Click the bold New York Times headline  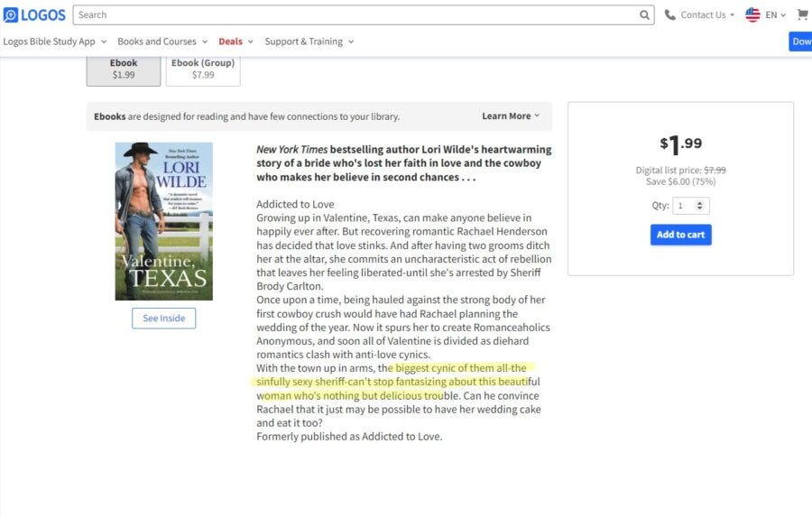(x=404, y=163)
